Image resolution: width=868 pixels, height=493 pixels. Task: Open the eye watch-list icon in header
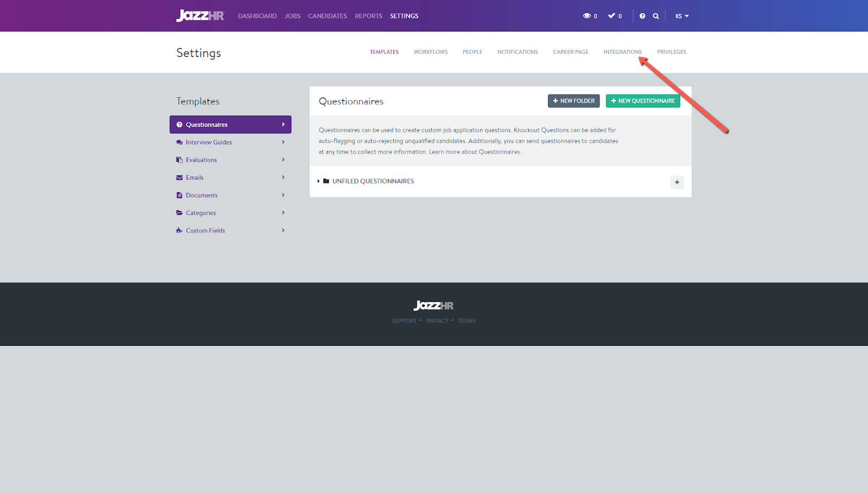coord(587,16)
